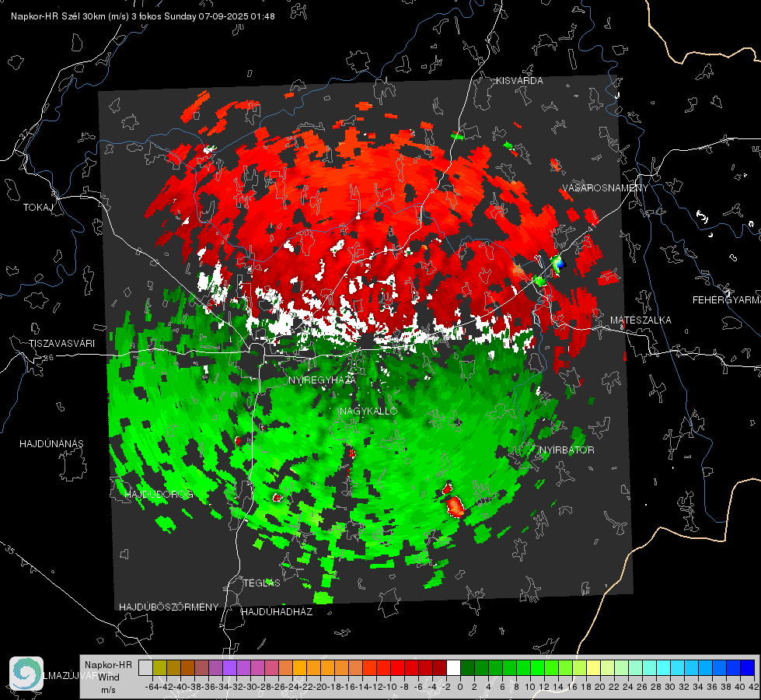Click the radar title text with the timestamp

coord(143,16)
